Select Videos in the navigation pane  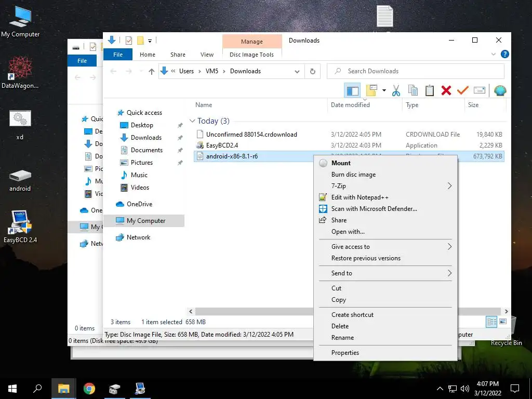140,187
